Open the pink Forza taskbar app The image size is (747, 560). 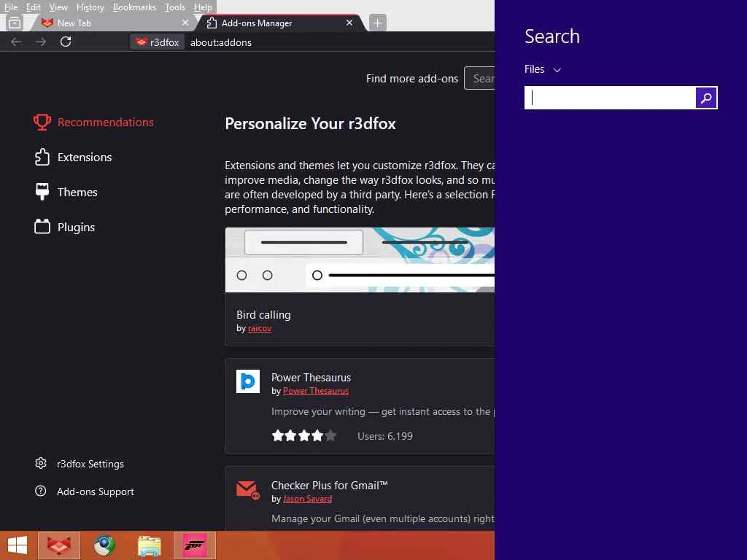tap(195, 545)
